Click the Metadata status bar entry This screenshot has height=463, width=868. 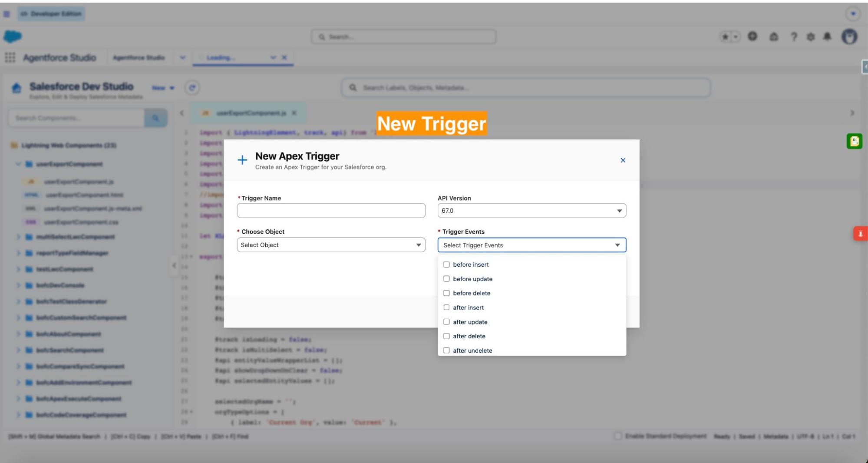click(x=776, y=437)
